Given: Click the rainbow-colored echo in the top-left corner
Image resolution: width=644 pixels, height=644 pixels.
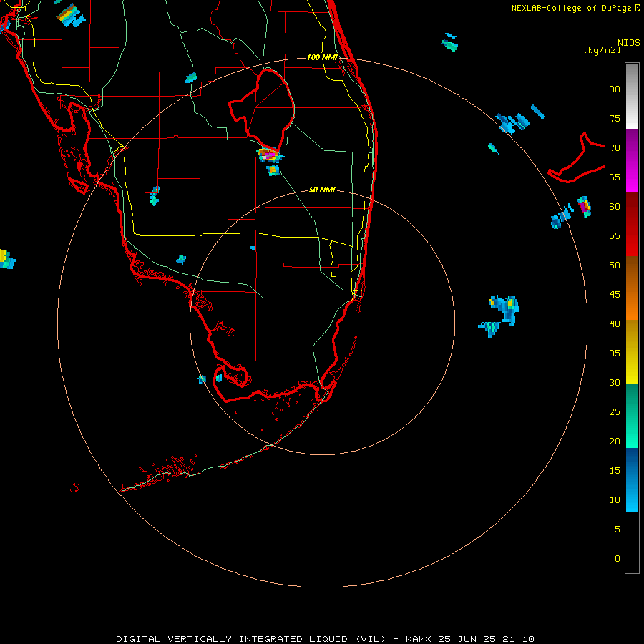Looking at the screenshot, I should point(71,15).
